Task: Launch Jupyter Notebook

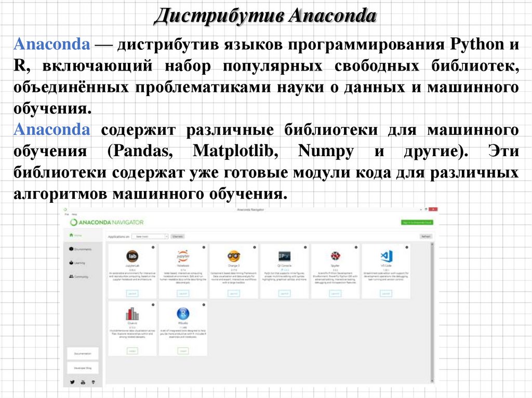Action: click(x=183, y=294)
